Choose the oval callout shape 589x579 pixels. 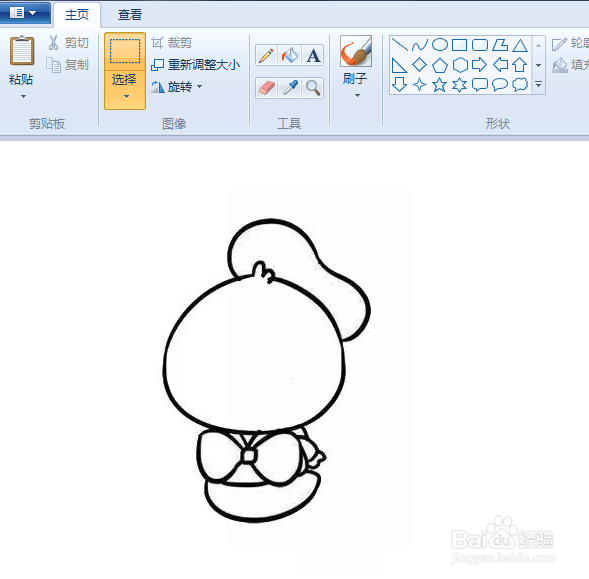coord(500,85)
